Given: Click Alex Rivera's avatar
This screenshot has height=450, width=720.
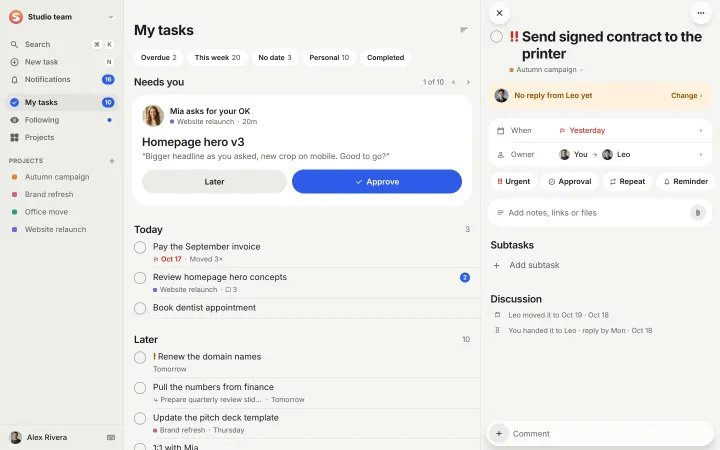Looking at the screenshot, I should click(16, 438).
